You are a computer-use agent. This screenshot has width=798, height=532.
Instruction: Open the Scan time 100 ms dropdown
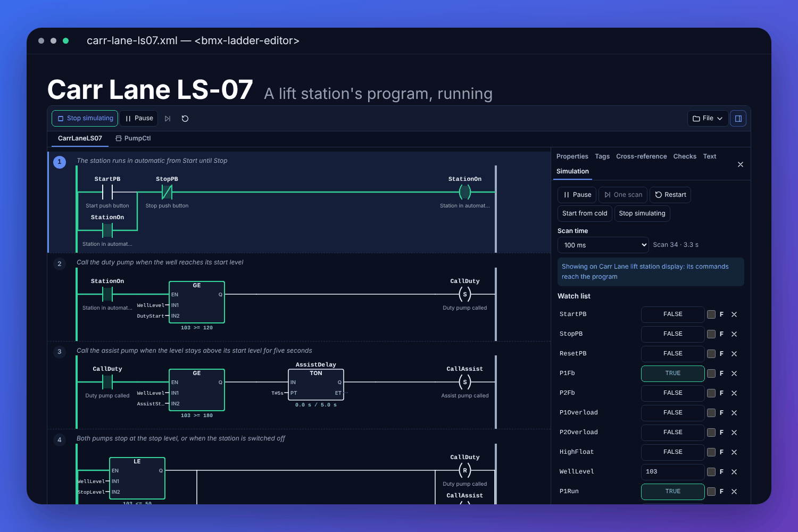tap(603, 245)
